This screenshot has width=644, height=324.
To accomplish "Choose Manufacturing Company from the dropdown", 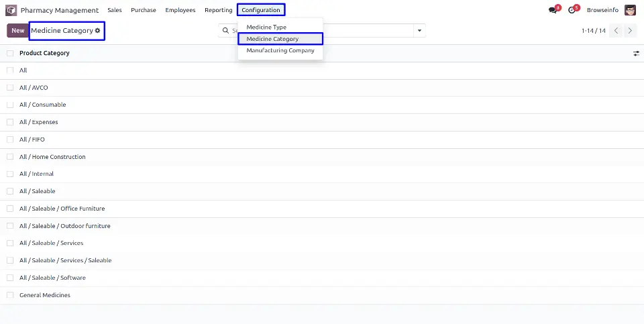I will [x=280, y=50].
